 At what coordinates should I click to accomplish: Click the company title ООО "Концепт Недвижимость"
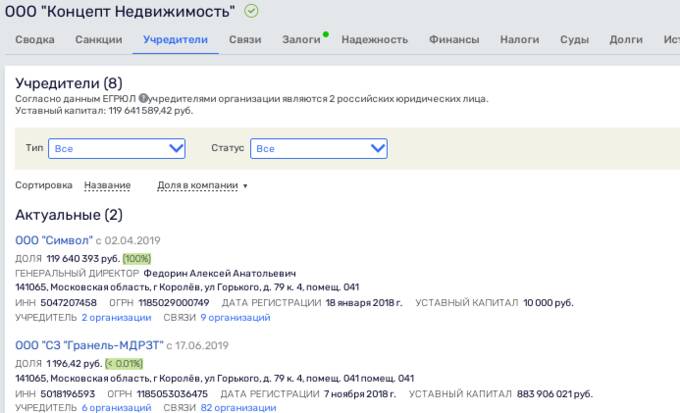point(120,11)
